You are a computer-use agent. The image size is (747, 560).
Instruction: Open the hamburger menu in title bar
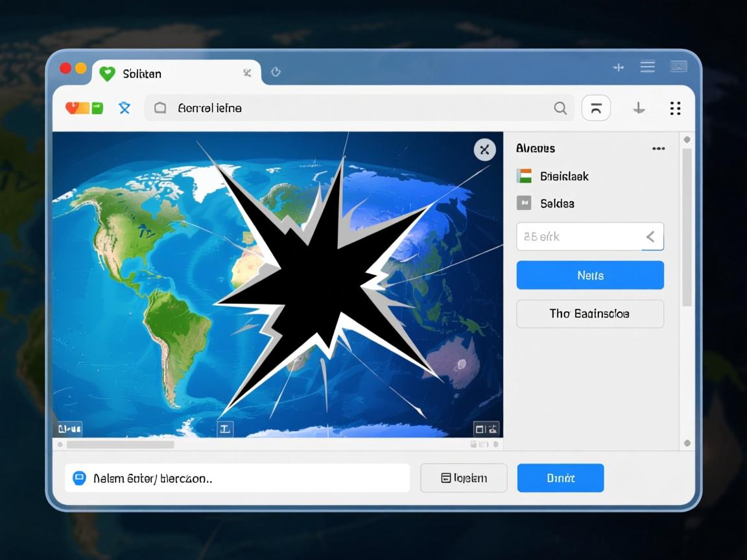point(647,67)
